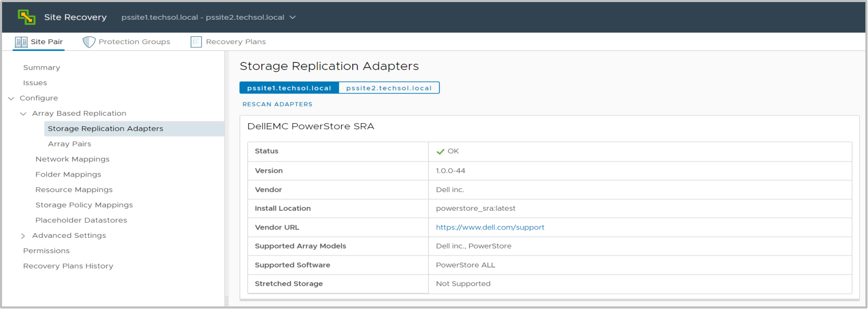Click the Status row label
Screen dimensions: 868x309
coord(266,151)
